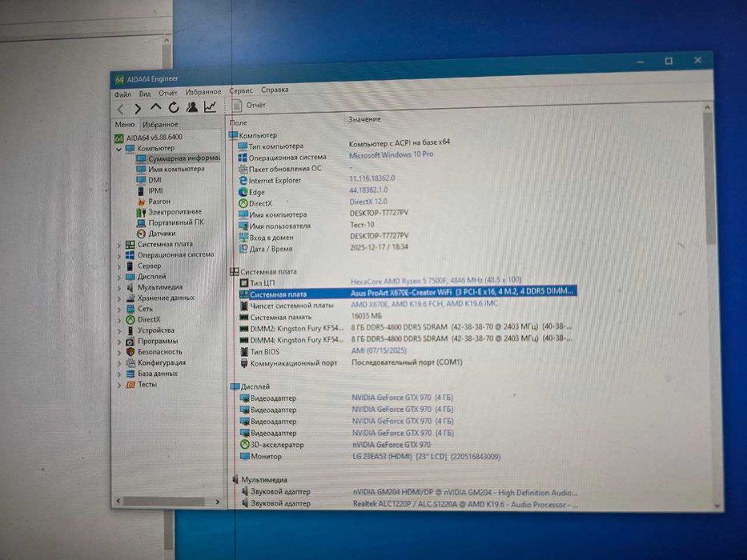Select Суммарная информация in tree
Viewport: 747px width, 560px height.
point(179,158)
